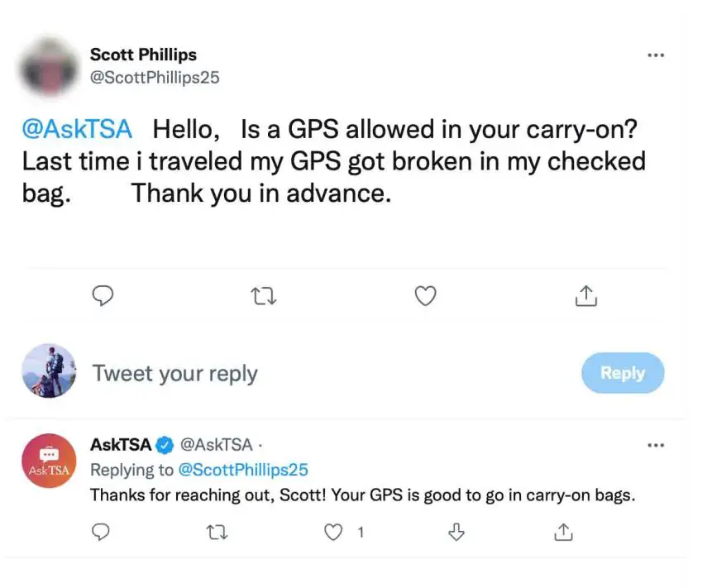Share Scott Phillips' tweet via share icon
The image size is (712, 588).
tap(585, 296)
